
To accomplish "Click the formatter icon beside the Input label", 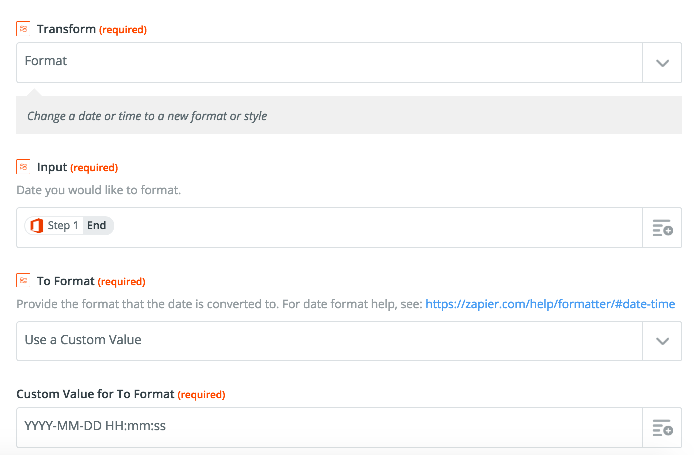I will [x=23, y=167].
